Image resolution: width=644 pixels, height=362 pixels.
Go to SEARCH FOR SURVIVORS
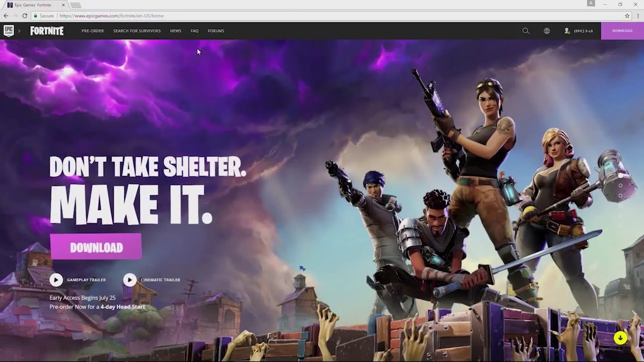(137, 31)
